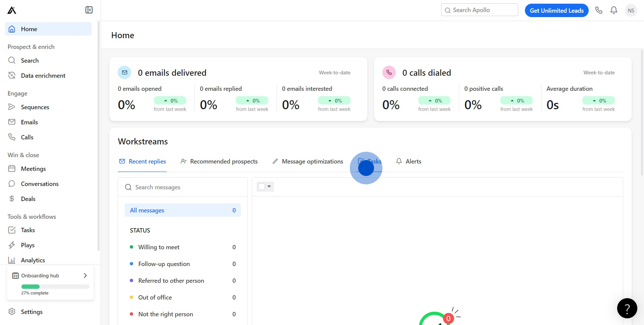This screenshot has width=644, height=325.
Task: Click the onboarding progress bar
Action: 55,287
